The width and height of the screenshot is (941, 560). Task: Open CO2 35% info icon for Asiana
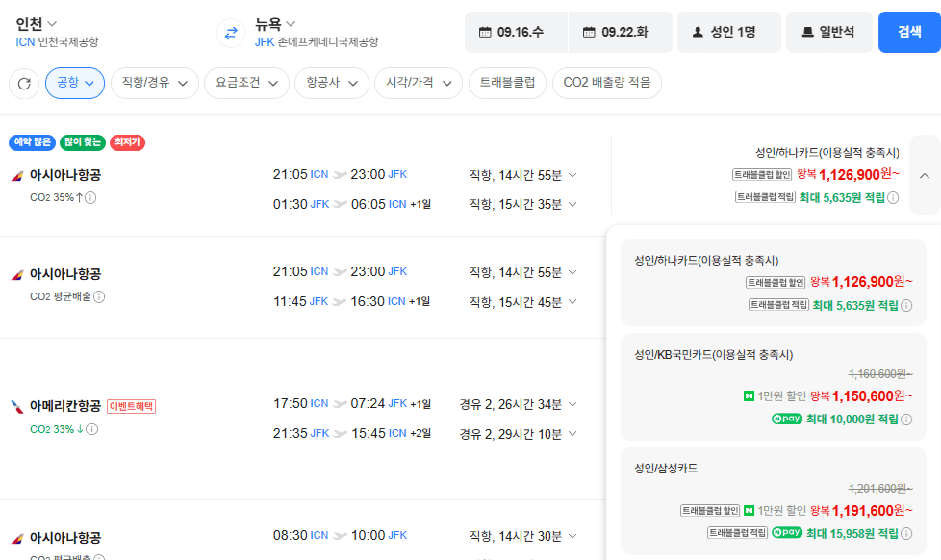(90, 197)
